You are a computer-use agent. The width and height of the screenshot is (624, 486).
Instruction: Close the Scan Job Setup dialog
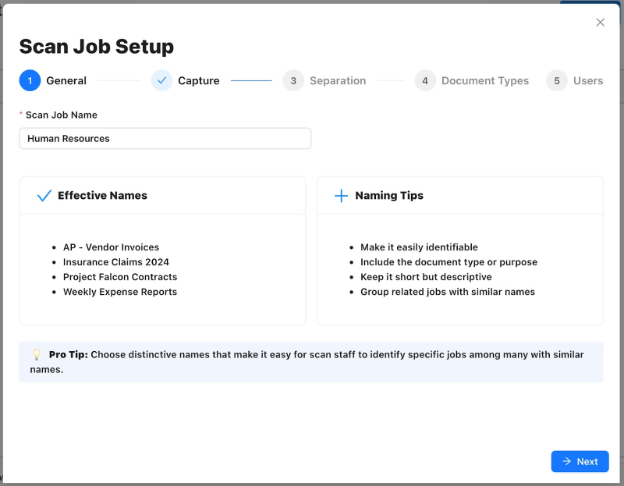pyautogui.click(x=600, y=22)
